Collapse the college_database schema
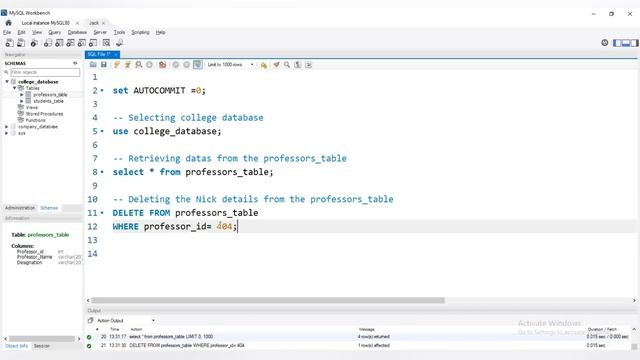Viewport: 640px width, 360px height. 7,82
